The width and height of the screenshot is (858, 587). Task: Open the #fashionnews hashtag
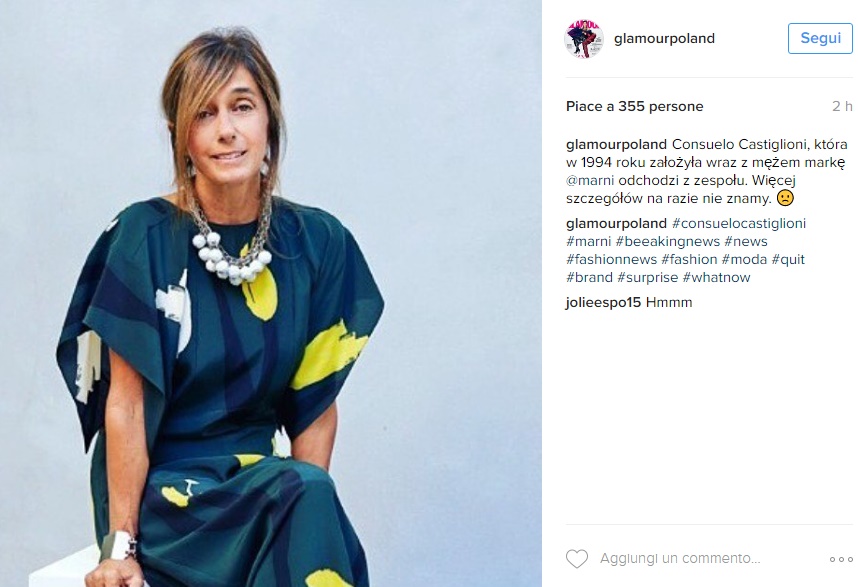(611, 259)
